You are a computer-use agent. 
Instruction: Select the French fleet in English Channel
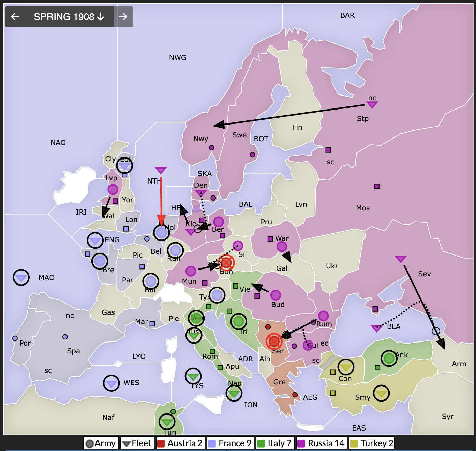coord(95,241)
